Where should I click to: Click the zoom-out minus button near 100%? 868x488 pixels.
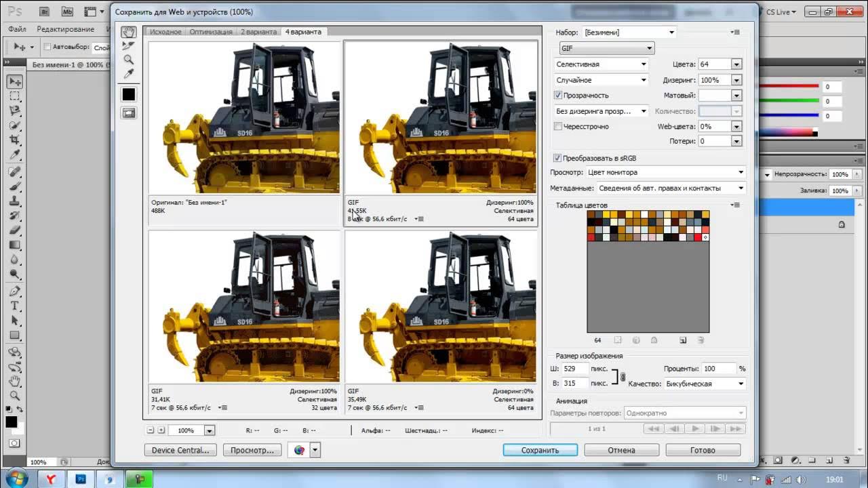coord(151,430)
